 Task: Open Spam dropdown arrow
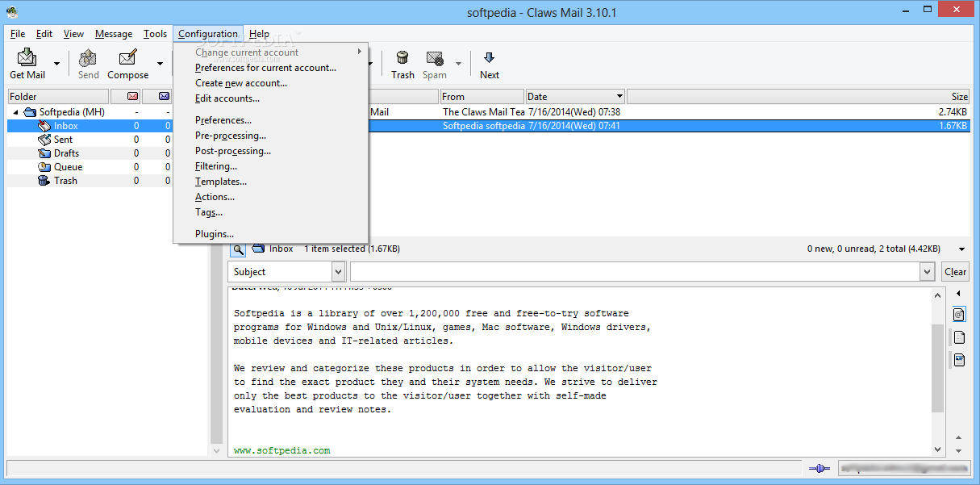pyautogui.click(x=458, y=64)
